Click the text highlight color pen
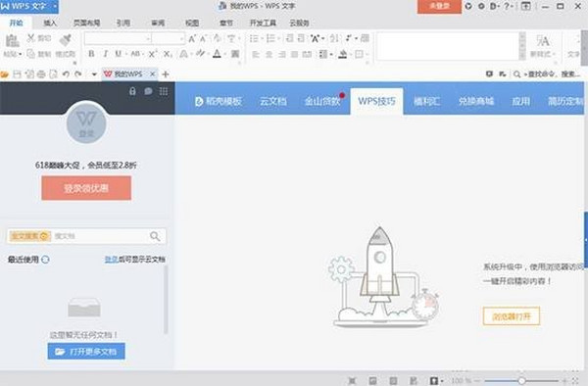588x386 pixels. point(200,54)
